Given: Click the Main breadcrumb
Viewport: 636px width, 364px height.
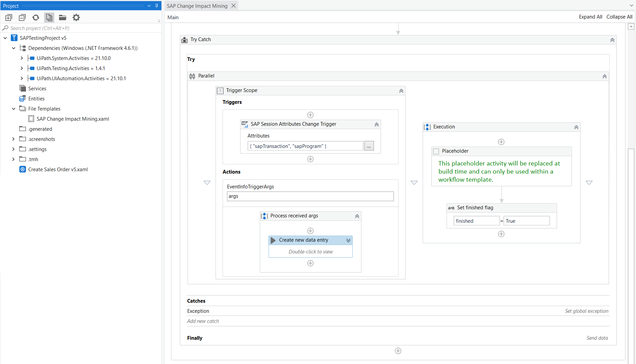Looking at the screenshot, I should point(173,18).
